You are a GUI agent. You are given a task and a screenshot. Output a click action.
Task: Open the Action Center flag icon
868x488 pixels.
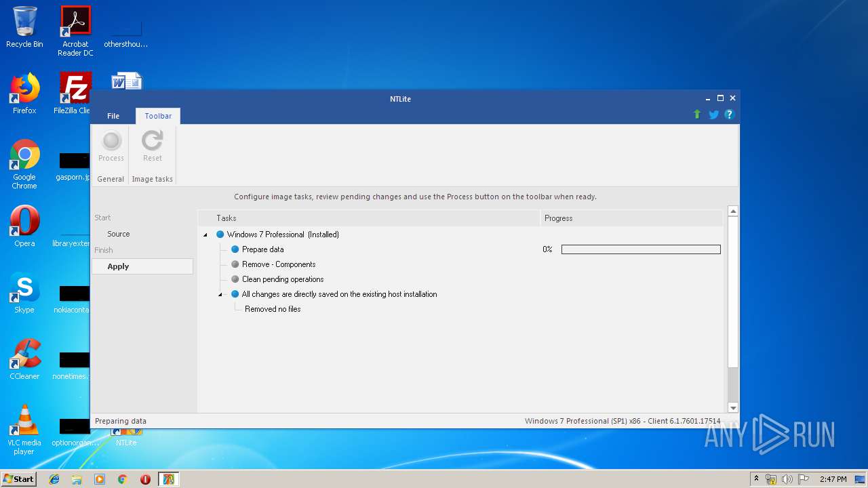(803, 479)
